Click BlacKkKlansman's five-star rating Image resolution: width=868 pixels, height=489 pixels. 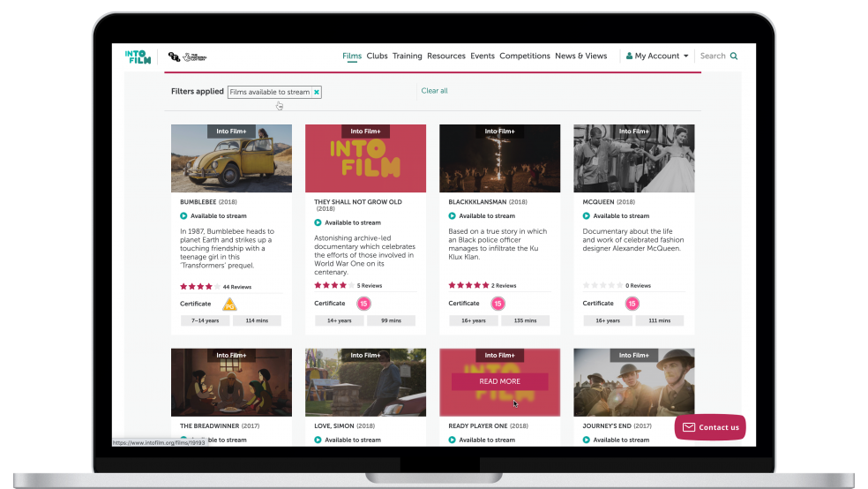[x=469, y=286]
